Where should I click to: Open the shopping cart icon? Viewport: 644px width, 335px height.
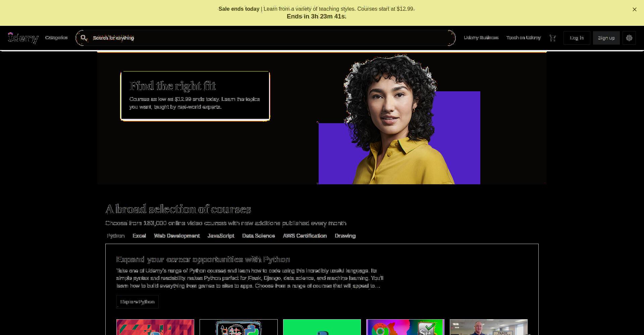point(553,38)
